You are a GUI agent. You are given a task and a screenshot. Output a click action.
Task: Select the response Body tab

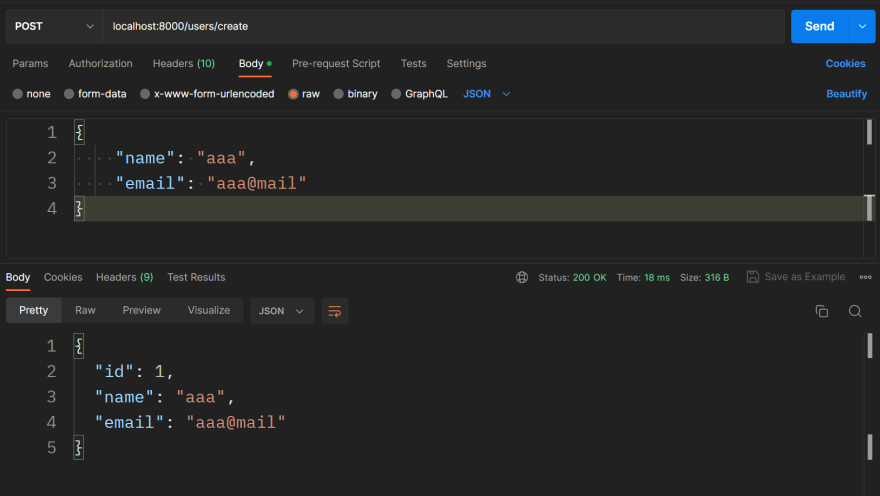(18, 277)
